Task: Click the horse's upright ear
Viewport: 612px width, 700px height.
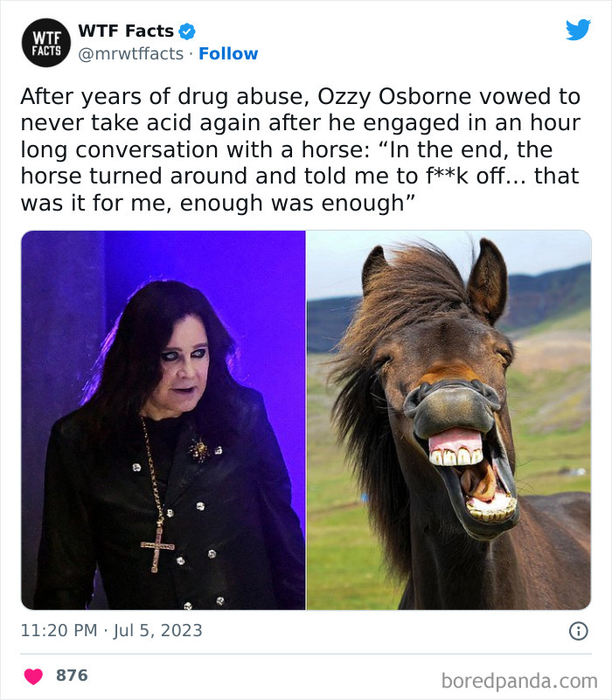Action: click(x=486, y=278)
